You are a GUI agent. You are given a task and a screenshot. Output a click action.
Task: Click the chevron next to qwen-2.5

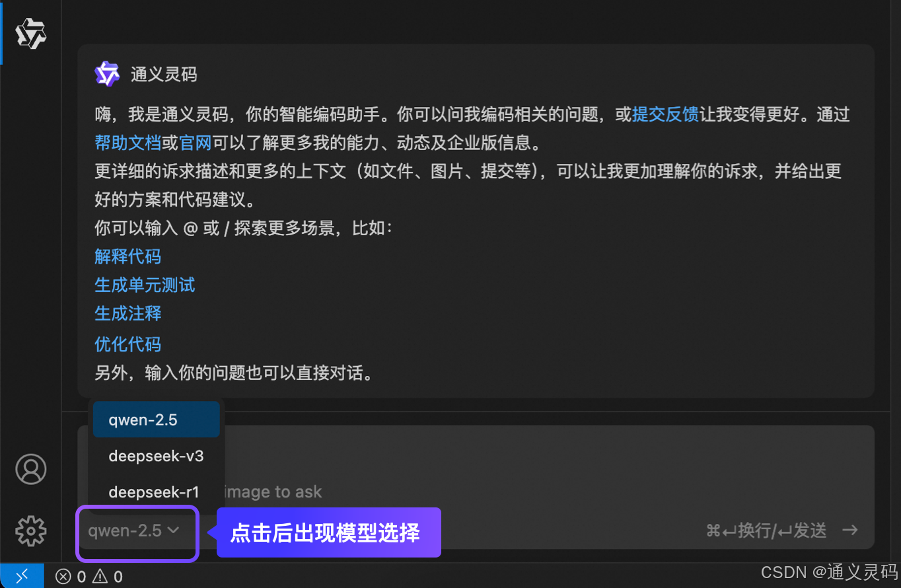pos(173,530)
